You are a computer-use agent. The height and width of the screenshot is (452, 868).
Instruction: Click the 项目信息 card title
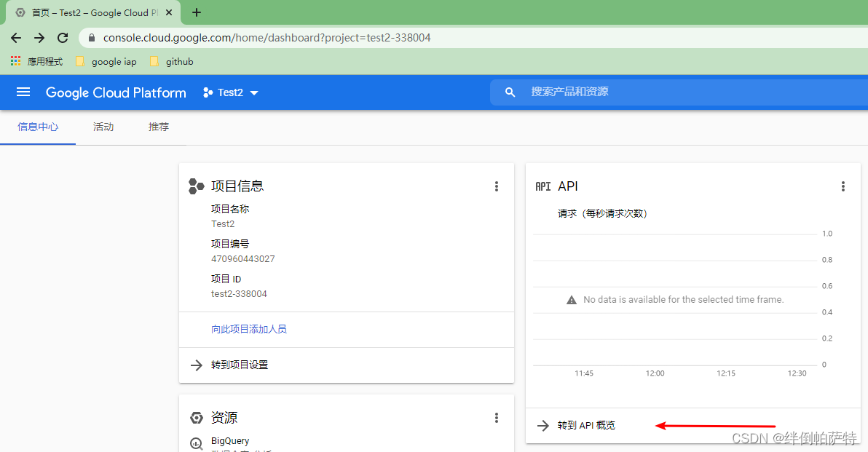click(x=237, y=186)
